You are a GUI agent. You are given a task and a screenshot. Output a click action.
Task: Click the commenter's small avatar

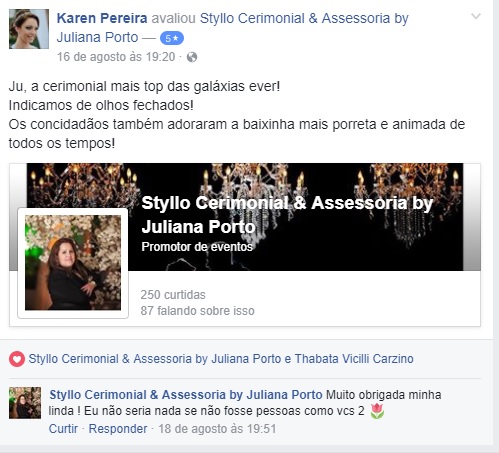[25, 403]
